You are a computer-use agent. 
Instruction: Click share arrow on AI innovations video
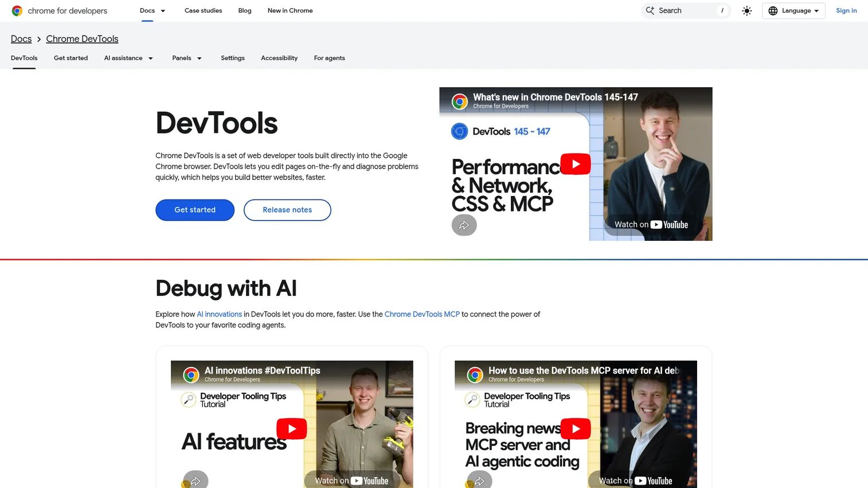[196, 481]
